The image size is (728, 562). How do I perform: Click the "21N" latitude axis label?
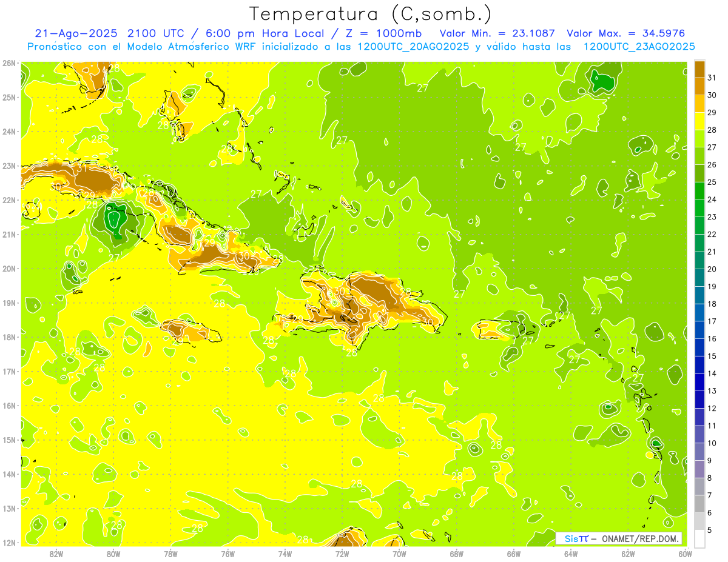tap(8, 234)
